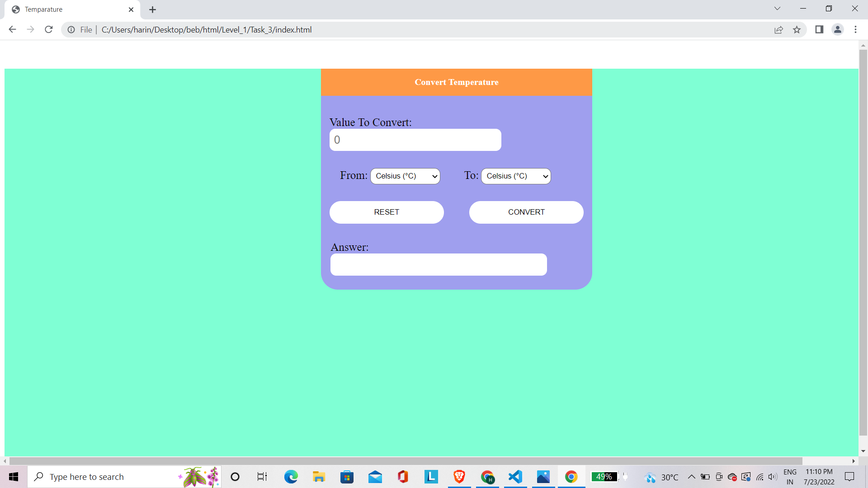Screen dimensions: 868x488
Task: Open the share options in the address bar
Action: (x=779, y=30)
